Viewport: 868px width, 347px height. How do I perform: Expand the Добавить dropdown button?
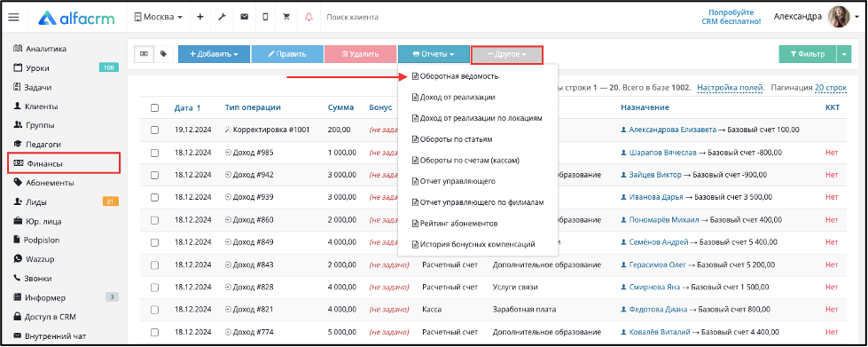pyautogui.click(x=214, y=54)
